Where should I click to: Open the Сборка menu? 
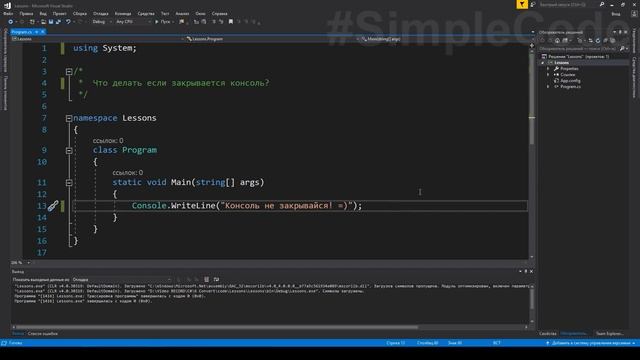pyautogui.click(x=80, y=13)
